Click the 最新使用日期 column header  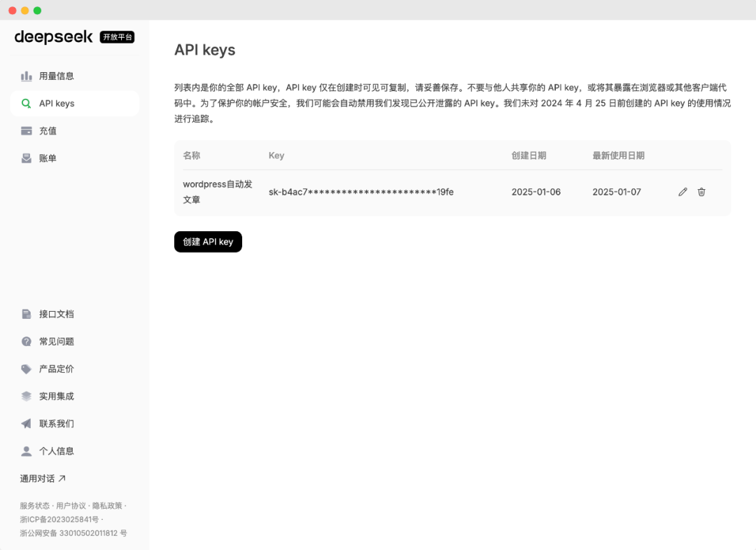(619, 156)
